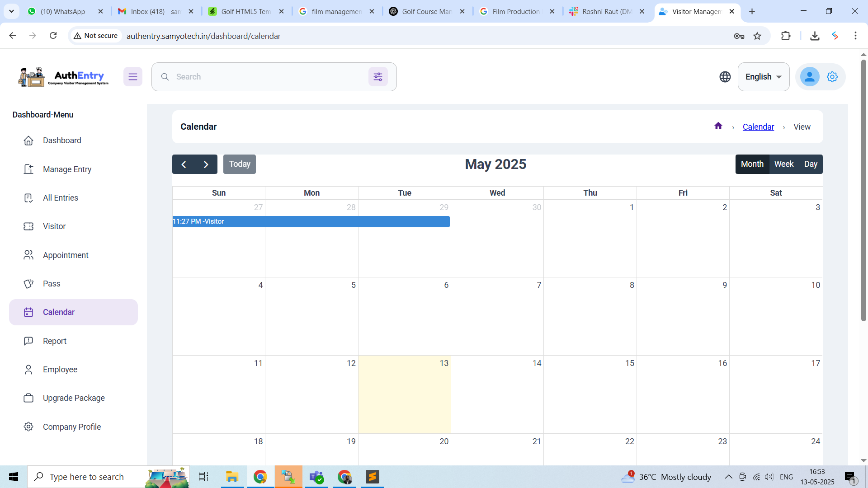868x488 pixels.
Task: Open Appointment menu item
Action: pyautogui.click(x=66, y=255)
